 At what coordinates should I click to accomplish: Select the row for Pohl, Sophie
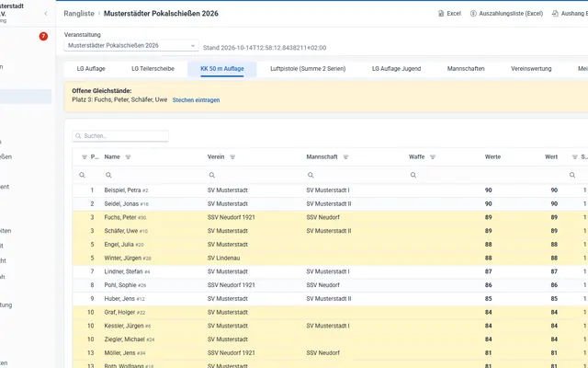[x=330, y=285]
